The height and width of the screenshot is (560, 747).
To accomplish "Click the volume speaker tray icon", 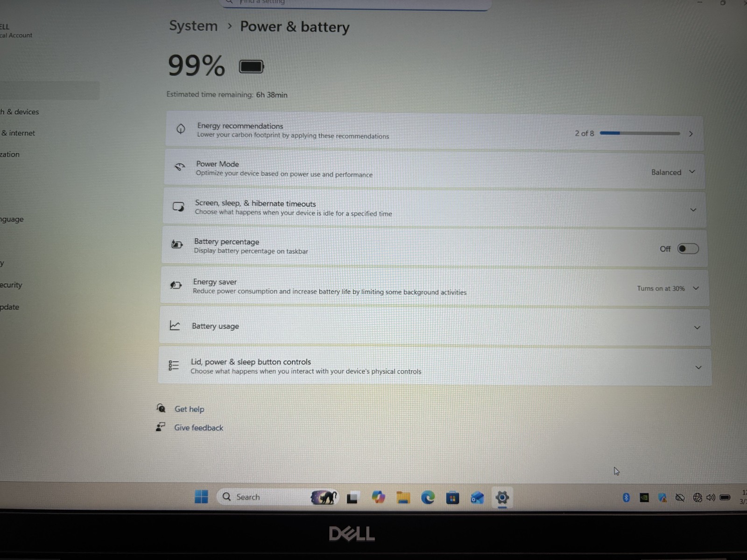I will pos(711,498).
